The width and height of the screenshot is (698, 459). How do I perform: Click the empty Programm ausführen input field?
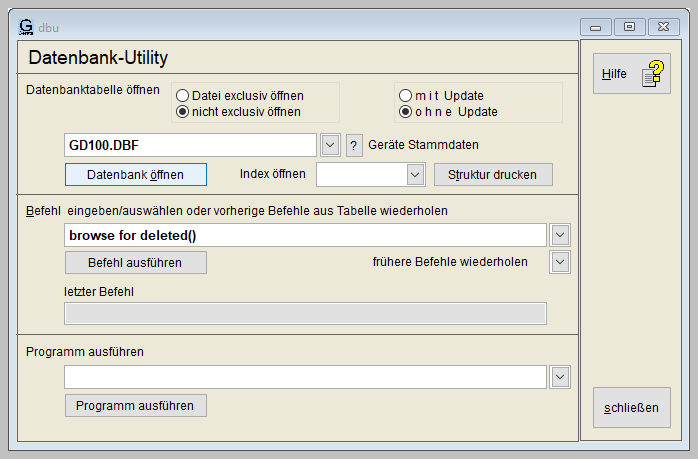pyautogui.click(x=305, y=377)
